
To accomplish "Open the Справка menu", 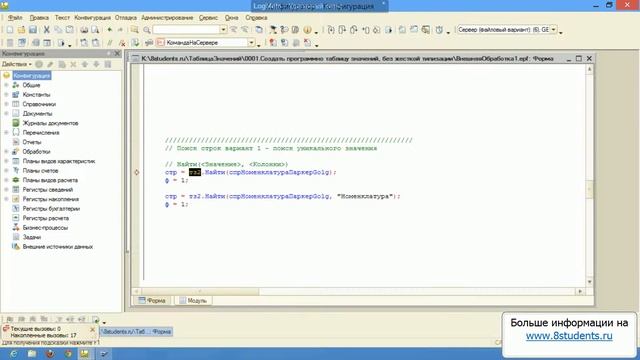I will pyautogui.click(x=256, y=18).
